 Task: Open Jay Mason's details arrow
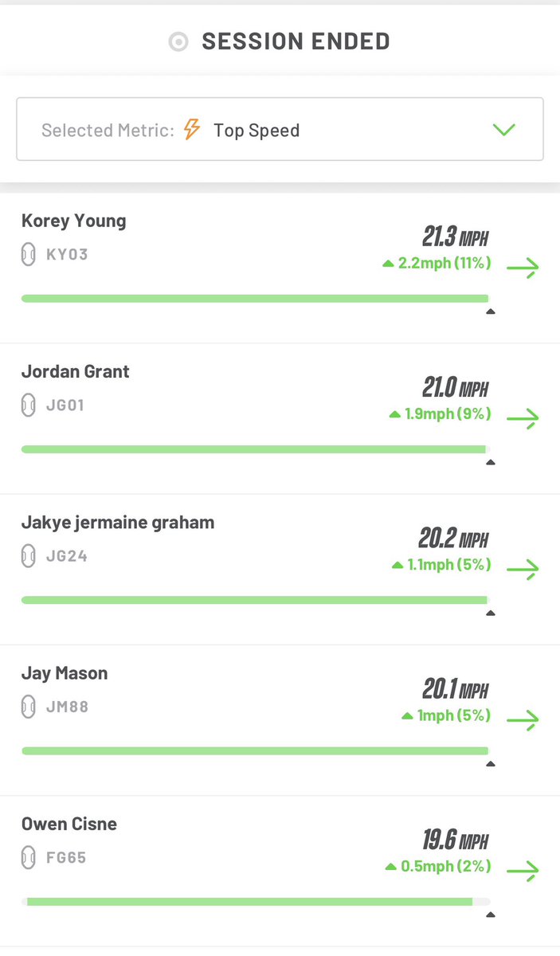523,720
